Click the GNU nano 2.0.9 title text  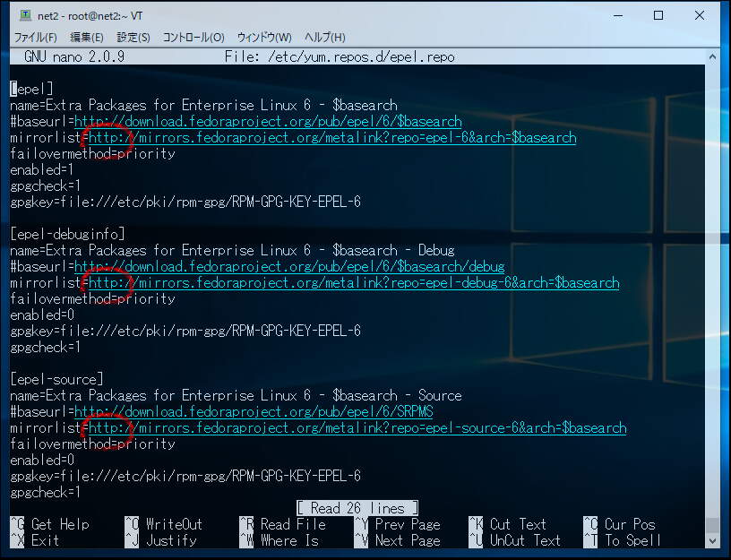(x=74, y=56)
